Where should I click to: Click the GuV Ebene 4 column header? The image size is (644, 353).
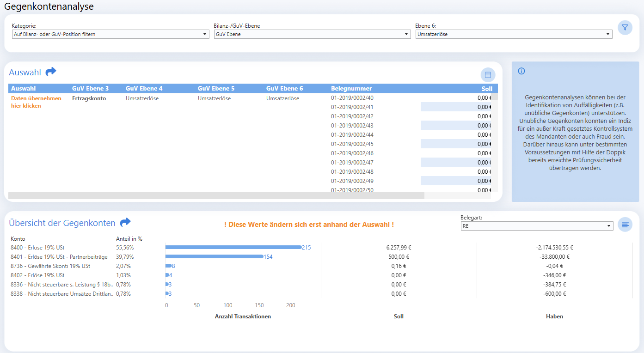point(144,88)
